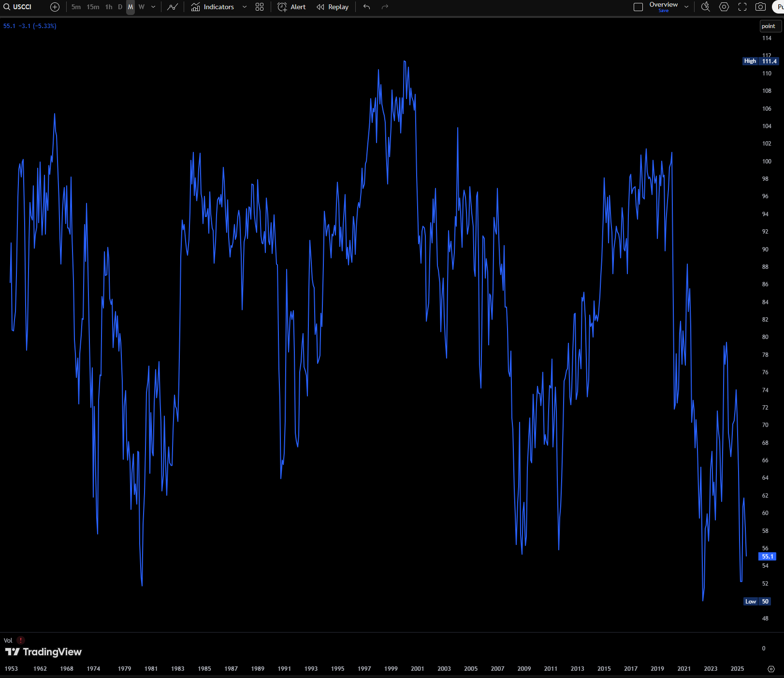Open the TradingView logo link
The image size is (784, 678).
(44, 652)
